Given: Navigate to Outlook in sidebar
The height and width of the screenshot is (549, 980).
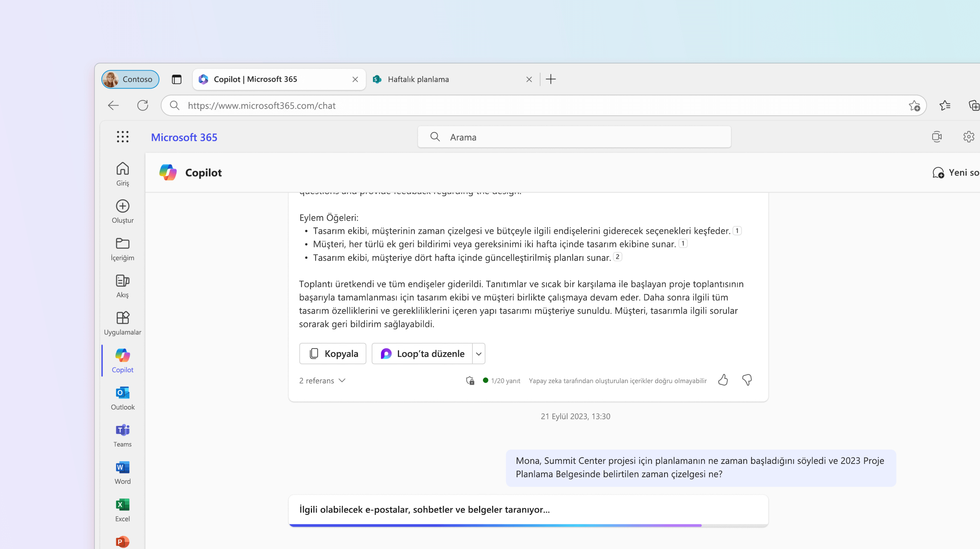Looking at the screenshot, I should [x=122, y=398].
